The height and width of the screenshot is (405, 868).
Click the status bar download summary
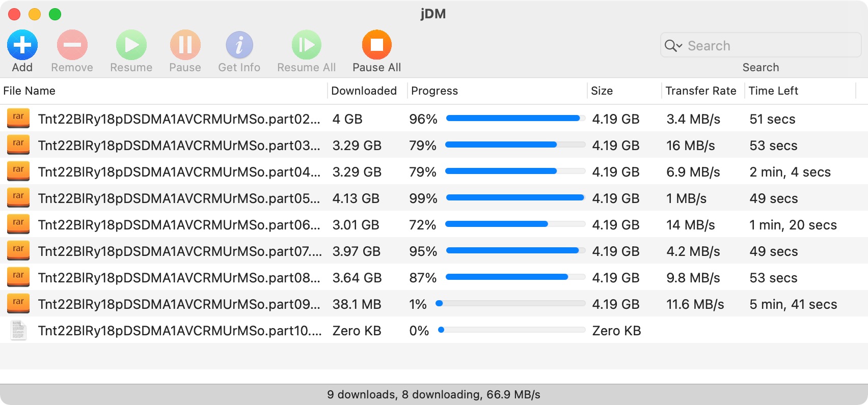click(x=433, y=394)
